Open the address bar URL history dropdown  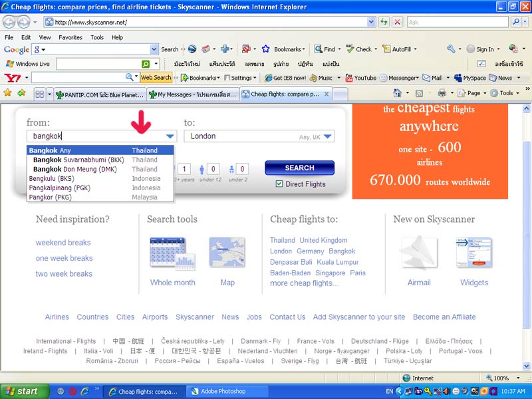tap(371, 22)
